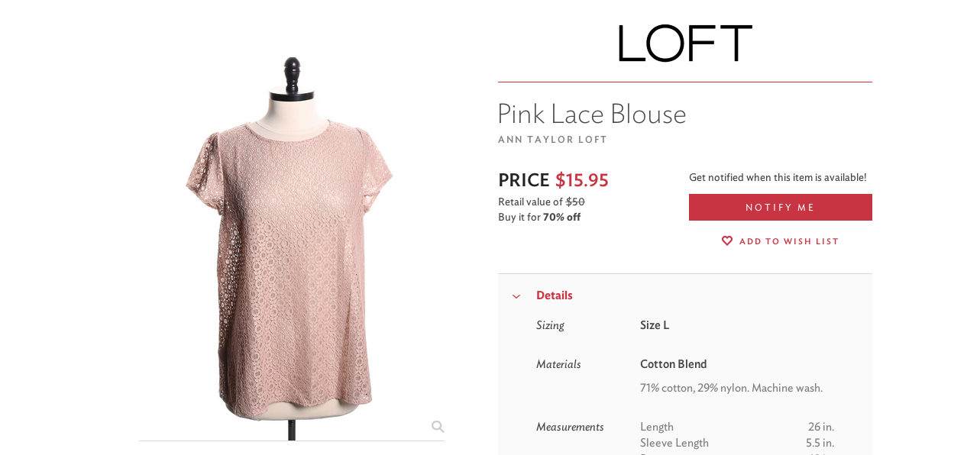Click the Cotton Blend materials value
The width and height of the screenshot is (980, 455).
pos(674,364)
